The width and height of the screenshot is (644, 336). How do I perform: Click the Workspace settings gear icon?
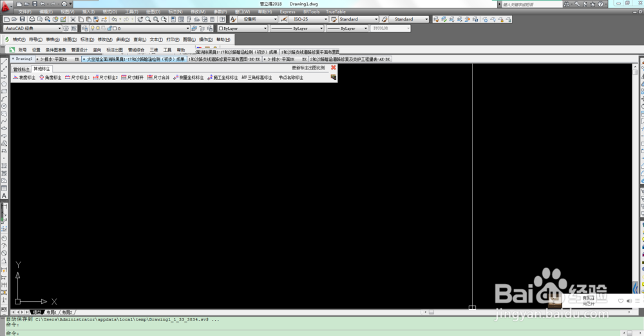pos(66,28)
